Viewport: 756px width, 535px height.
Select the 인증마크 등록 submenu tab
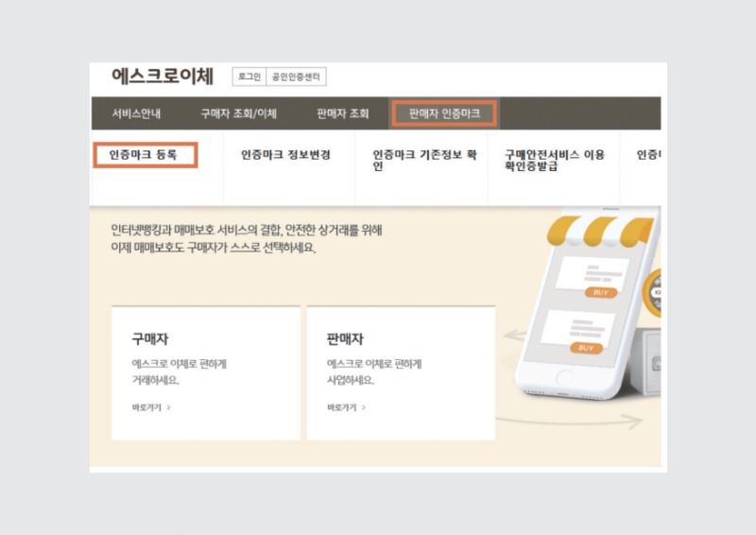(x=144, y=155)
